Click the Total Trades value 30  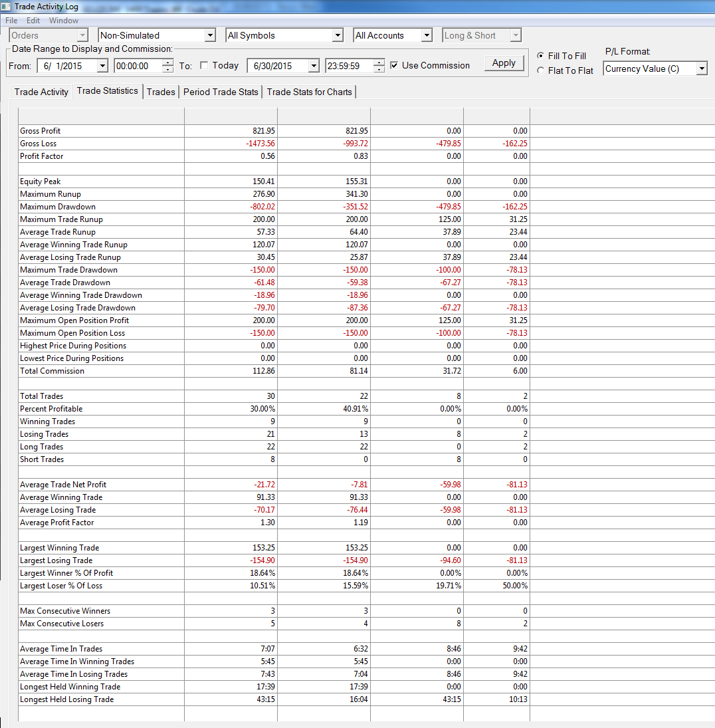270,396
